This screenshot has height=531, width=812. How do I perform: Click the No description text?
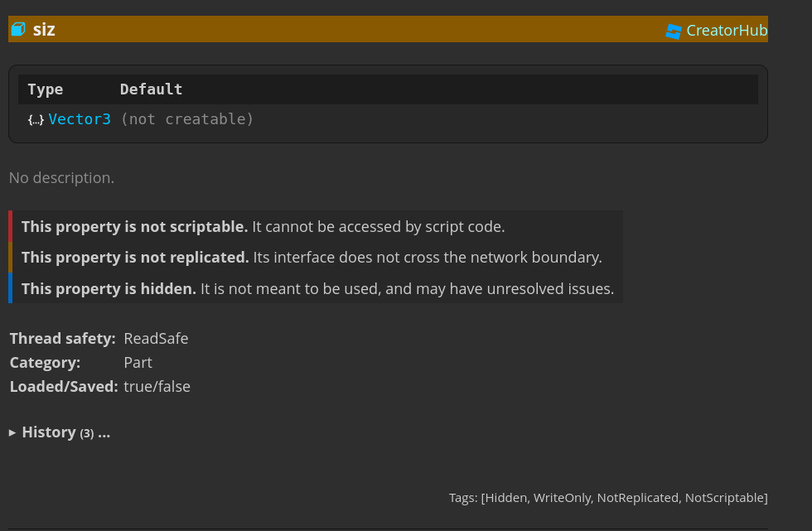pyautogui.click(x=61, y=177)
